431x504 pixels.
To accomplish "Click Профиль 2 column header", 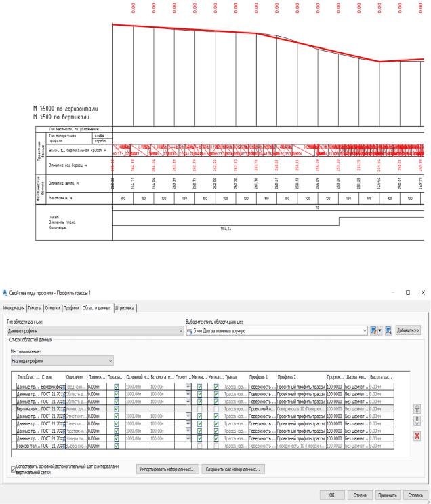I will (x=301, y=377).
